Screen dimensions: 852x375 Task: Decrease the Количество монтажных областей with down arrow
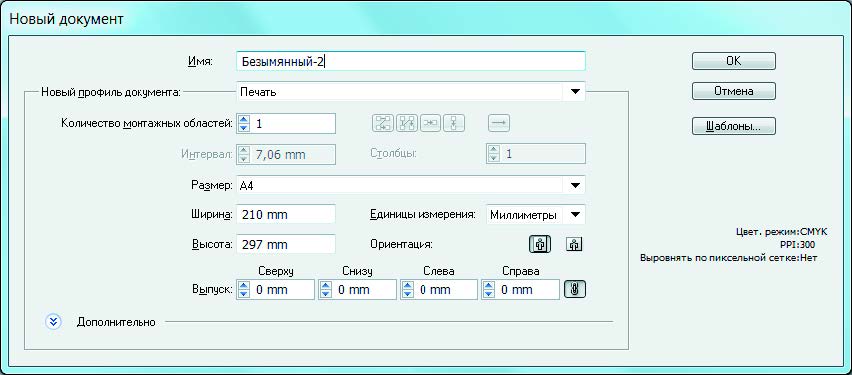click(244, 128)
